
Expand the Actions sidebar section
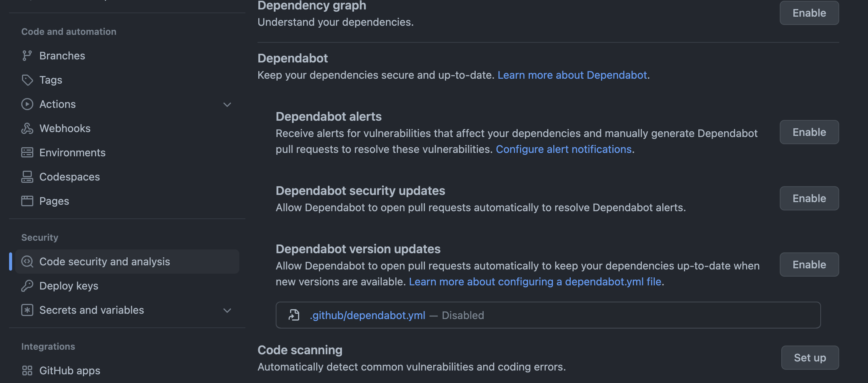coord(227,104)
